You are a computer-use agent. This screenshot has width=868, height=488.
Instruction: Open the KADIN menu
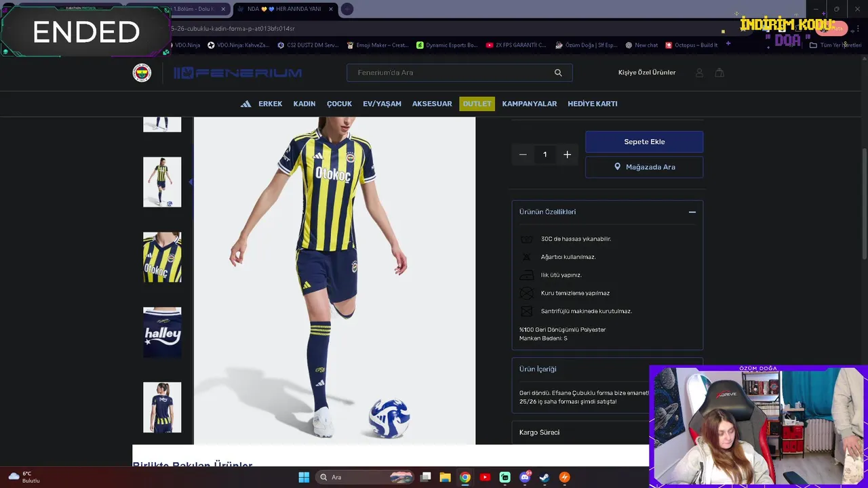(x=304, y=104)
